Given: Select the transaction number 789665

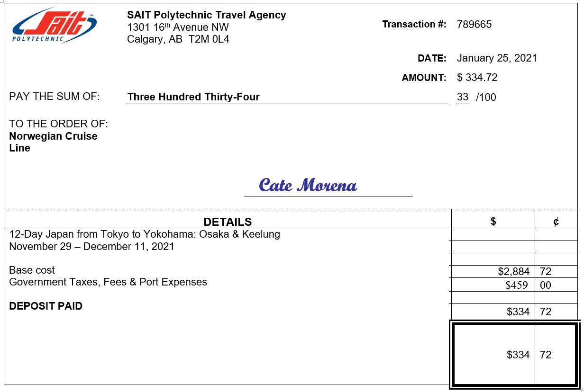Looking at the screenshot, I should click(474, 25).
